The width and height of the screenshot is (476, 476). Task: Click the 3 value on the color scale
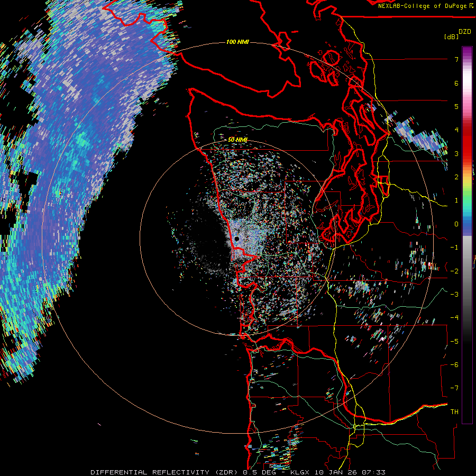(456, 153)
